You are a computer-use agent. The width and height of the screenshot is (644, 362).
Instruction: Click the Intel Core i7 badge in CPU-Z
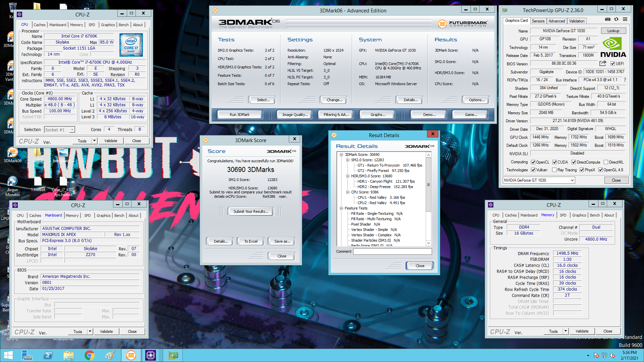pyautogui.click(x=131, y=45)
